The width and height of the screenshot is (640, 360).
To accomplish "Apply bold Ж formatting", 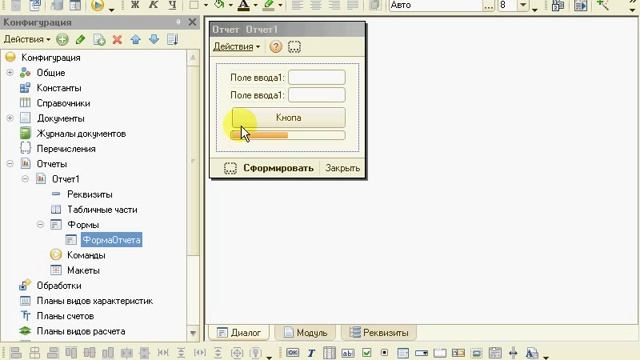I will 135,5.
